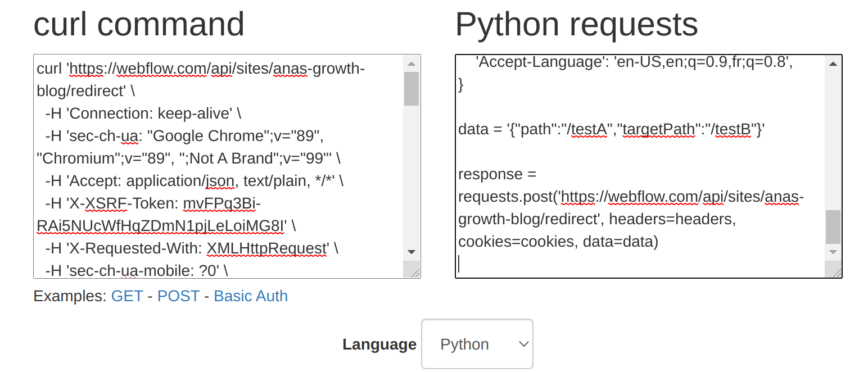Screen dimensions: 868x372
Task: Open the Basic Auth example
Action: pyautogui.click(x=250, y=296)
